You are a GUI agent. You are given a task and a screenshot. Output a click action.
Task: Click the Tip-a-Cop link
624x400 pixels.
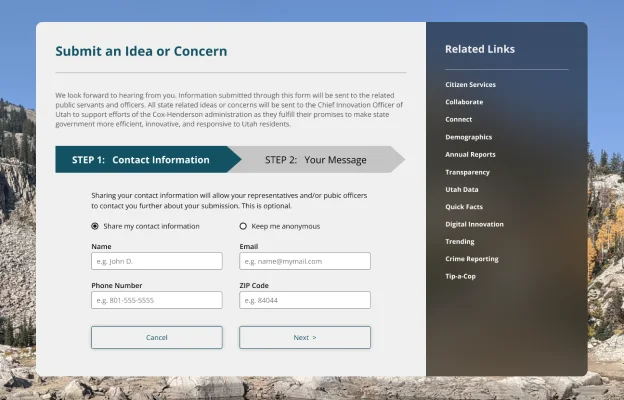click(x=460, y=276)
